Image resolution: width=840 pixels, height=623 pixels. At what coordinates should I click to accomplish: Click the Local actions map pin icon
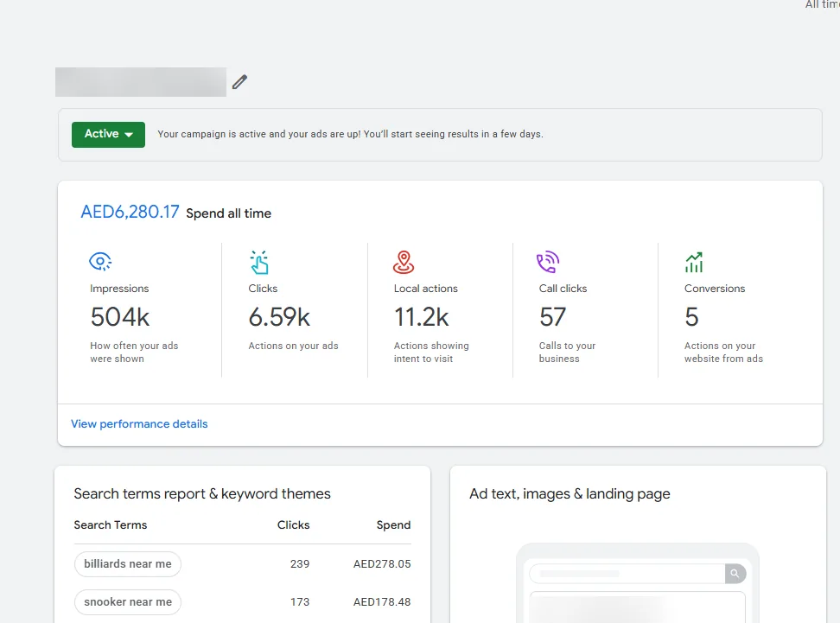pos(404,262)
